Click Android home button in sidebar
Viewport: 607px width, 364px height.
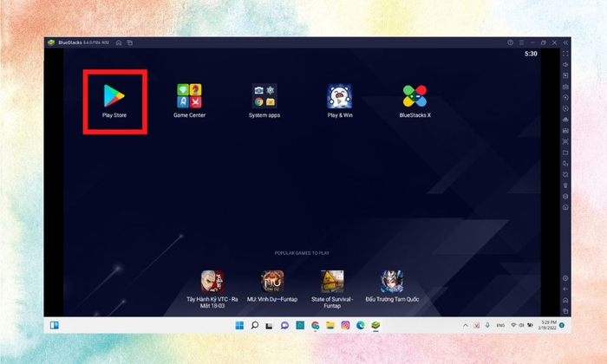pyautogui.click(x=565, y=300)
